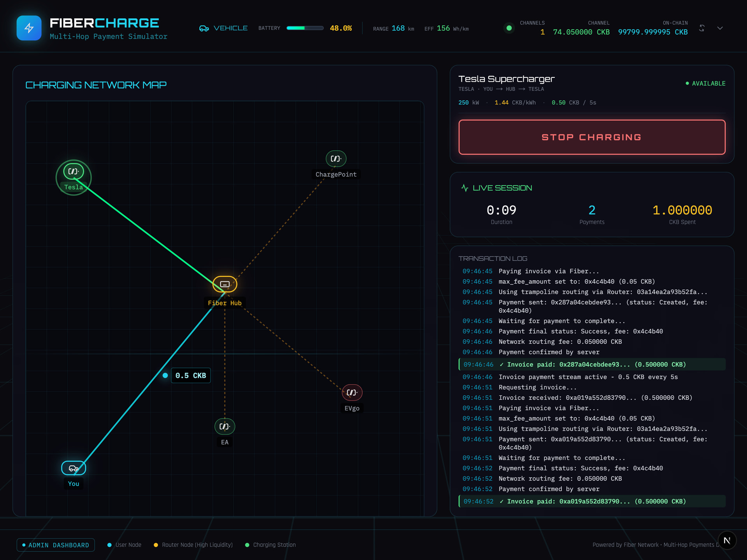Click the TESLA · YOU → HUB → TESLA route text
Viewport: 747px width, 560px height.
tap(501, 89)
